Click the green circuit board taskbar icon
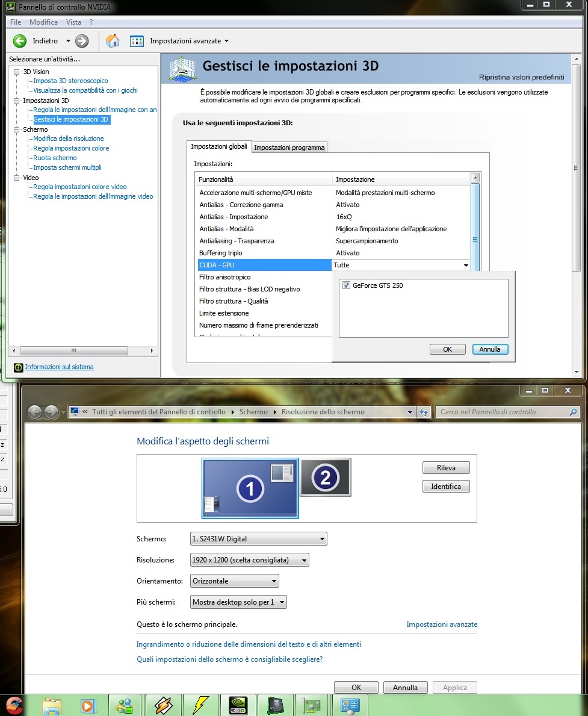Viewport: 588px width, 716px height. pos(312,706)
